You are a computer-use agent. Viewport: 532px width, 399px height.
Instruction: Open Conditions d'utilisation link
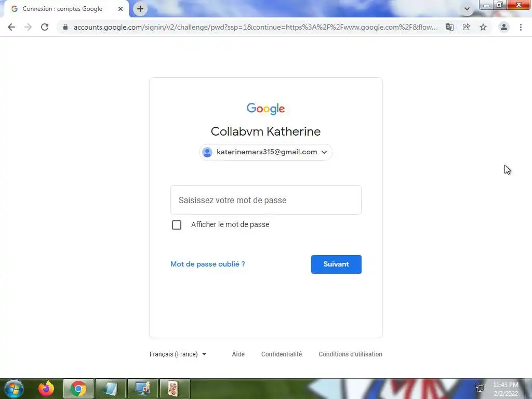click(x=350, y=354)
